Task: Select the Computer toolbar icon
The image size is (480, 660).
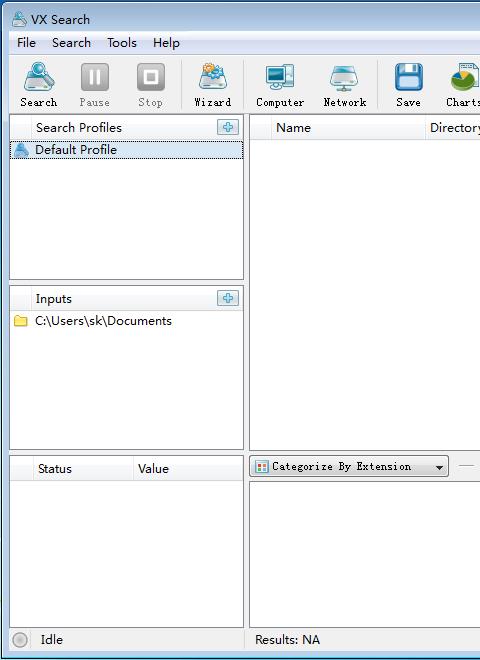Action: 280,85
